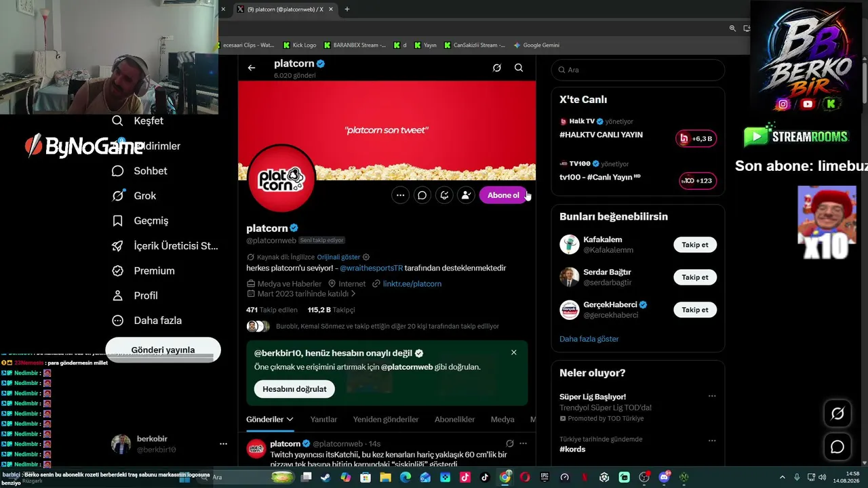Toggle post notifications bell for platcorn
The height and width of the screenshot is (488, 868).
pyautogui.click(x=444, y=195)
